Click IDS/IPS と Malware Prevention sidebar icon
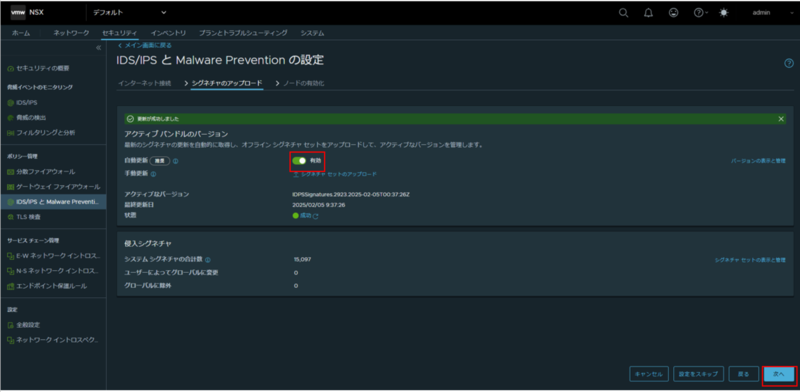Viewport: 800px width, 392px height. pos(11,202)
